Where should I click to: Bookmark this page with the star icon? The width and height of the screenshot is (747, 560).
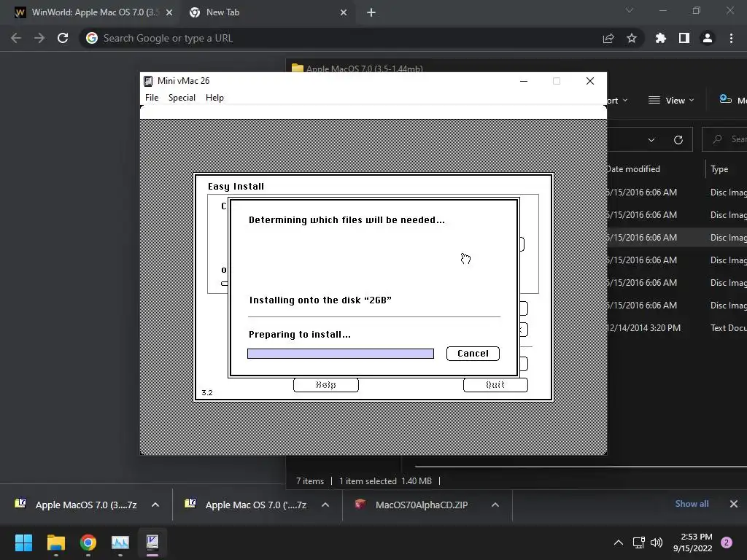click(x=632, y=38)
